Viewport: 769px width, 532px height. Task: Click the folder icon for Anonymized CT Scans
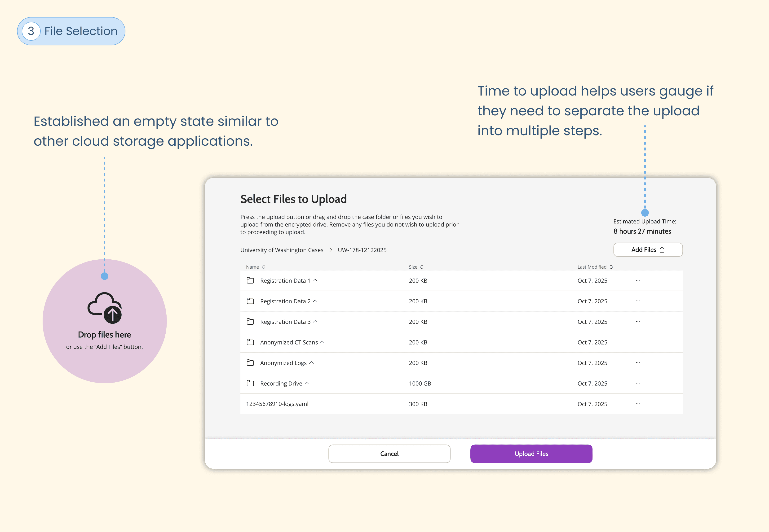point(250,342)
